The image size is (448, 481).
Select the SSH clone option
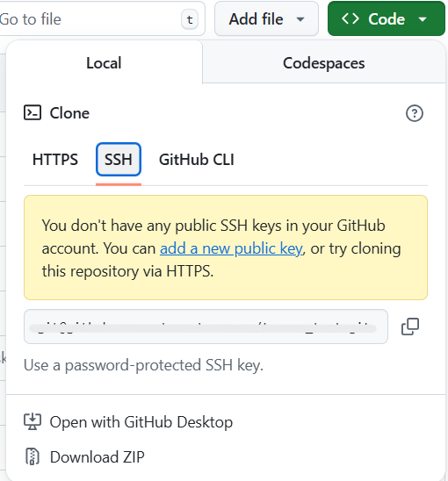click(x=119, y=160)
